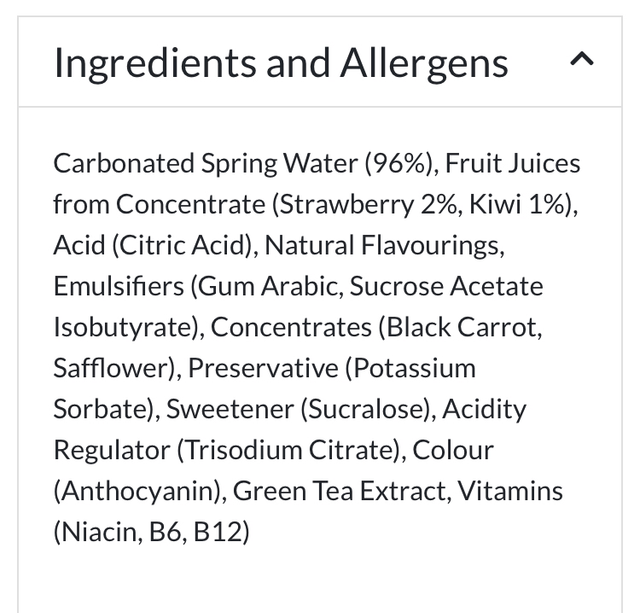The width and height of the screenshot is (640, 613).
Task: Click the Ingredients and Allergens heading
Action: point(281,62)
